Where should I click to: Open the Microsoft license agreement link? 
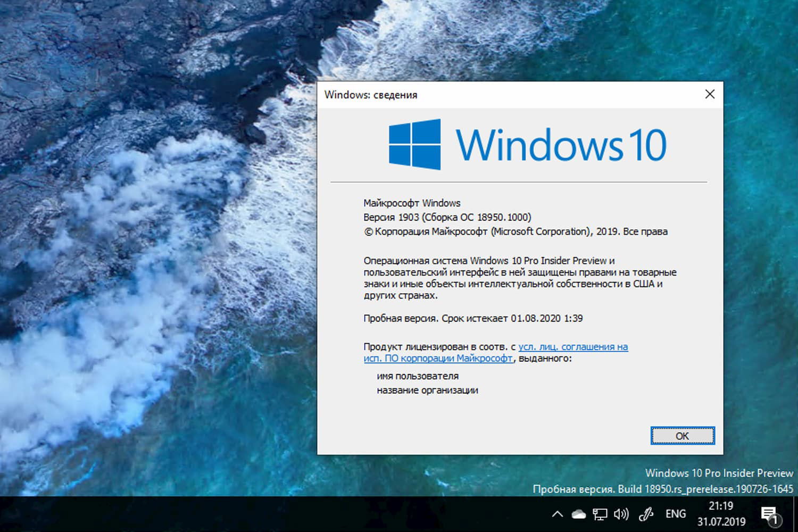click(573, 346)
